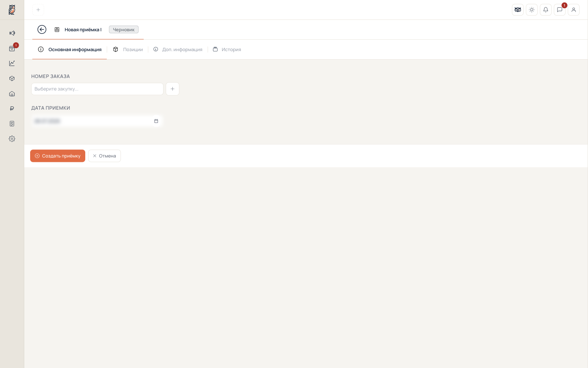Open the documents sidebar icon
The height and width of the screenshot is (368, 588).
(x=12, y=124)
